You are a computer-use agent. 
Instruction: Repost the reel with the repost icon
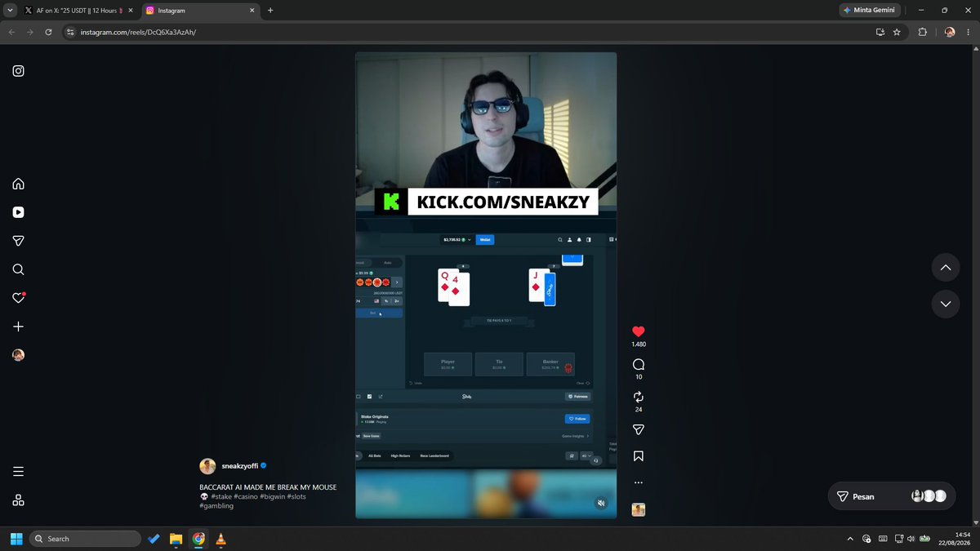pyautogui.click(x=639, y=397)
